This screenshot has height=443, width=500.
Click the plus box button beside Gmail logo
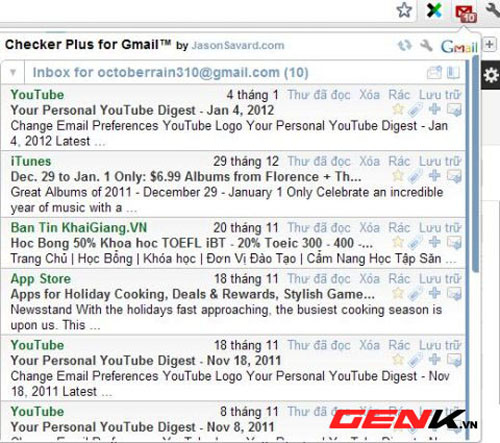point(489,44)
